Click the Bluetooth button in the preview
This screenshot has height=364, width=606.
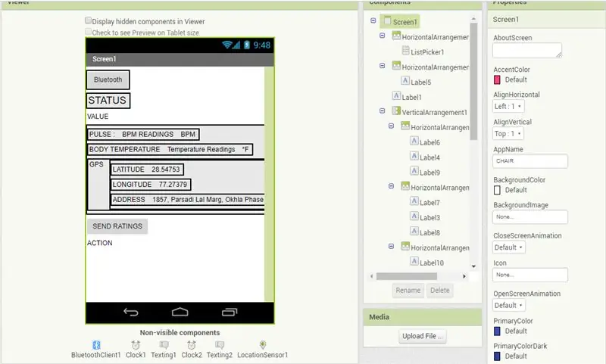(108, 79)
